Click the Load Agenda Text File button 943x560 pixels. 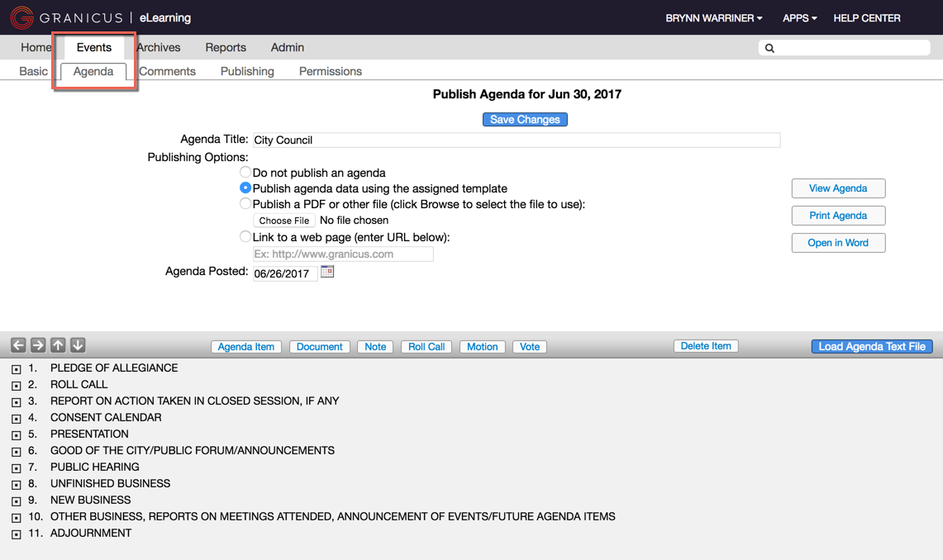(x=872, y=347)
